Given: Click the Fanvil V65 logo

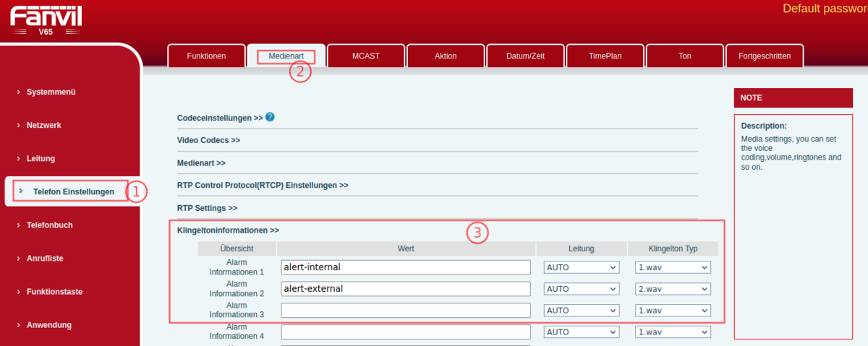Looking at the screenshot, I should [x=46, y=19].
